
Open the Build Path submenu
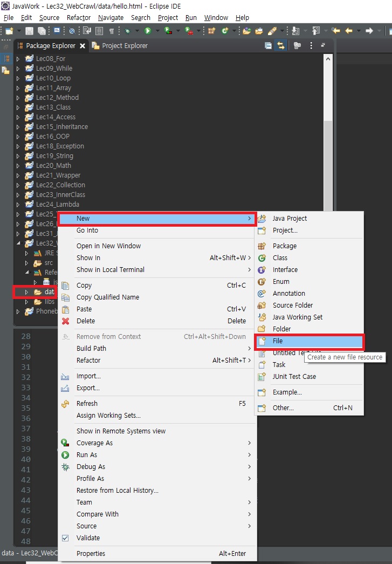157,348
